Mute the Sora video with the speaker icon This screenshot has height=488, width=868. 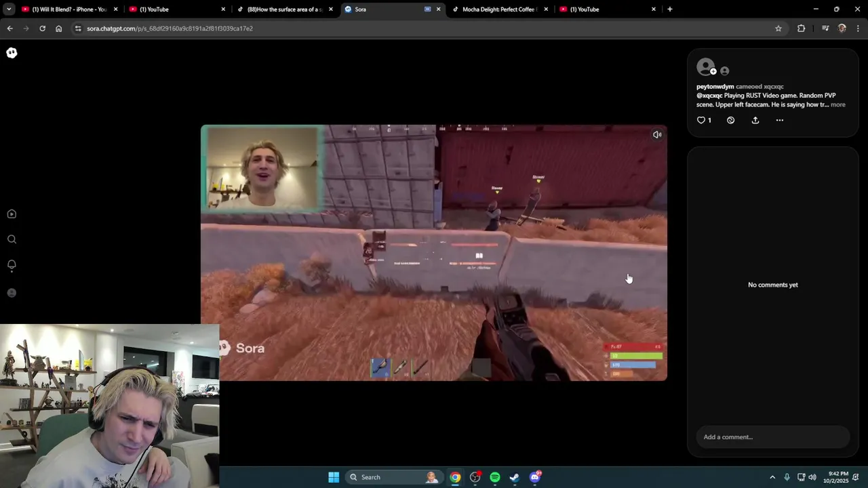[657, 135]
